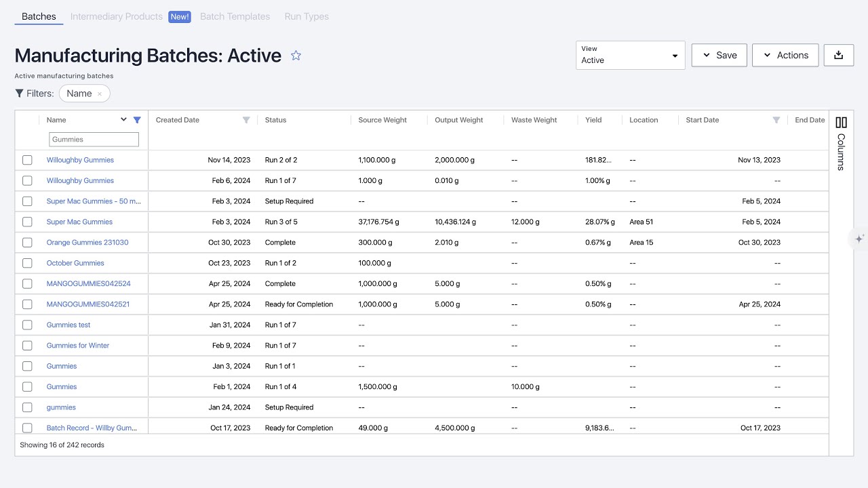Click the download export icon button

click(838, 55)
